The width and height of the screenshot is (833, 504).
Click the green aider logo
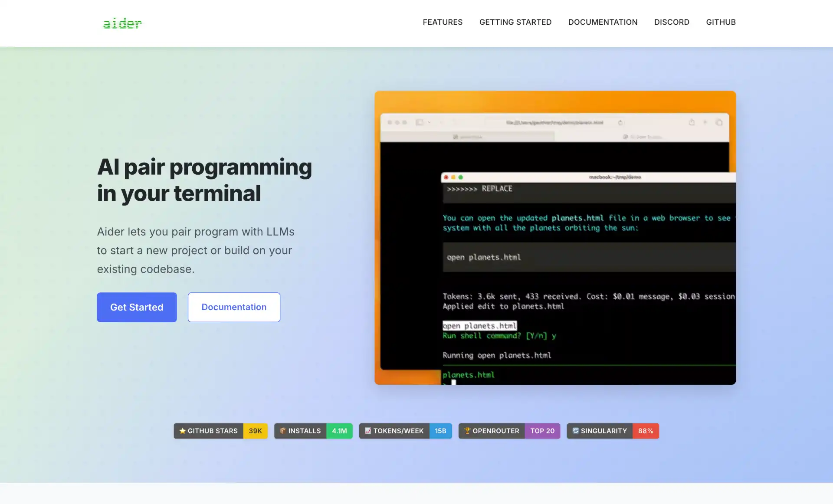[x=122, y=23]
